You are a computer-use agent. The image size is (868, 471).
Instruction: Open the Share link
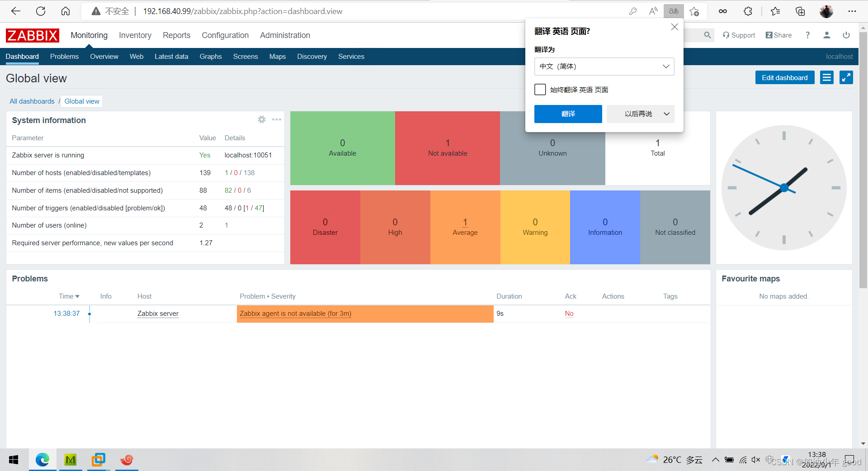click(779, 35)
